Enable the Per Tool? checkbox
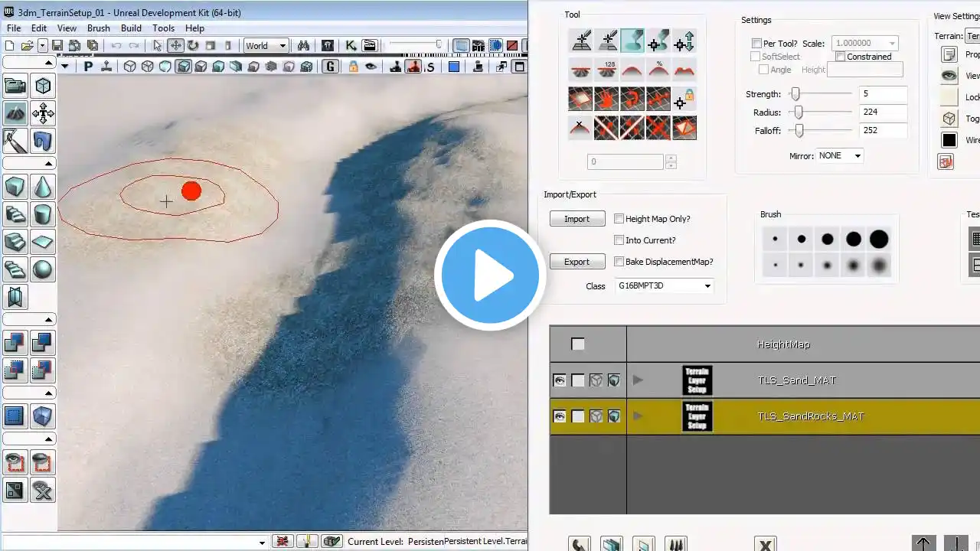 pos(756,44)
